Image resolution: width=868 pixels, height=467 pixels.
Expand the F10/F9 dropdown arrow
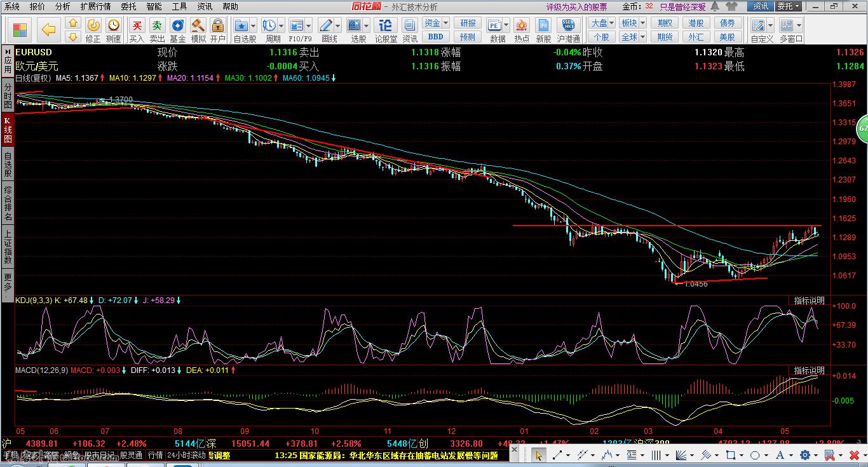pos(309,26)
